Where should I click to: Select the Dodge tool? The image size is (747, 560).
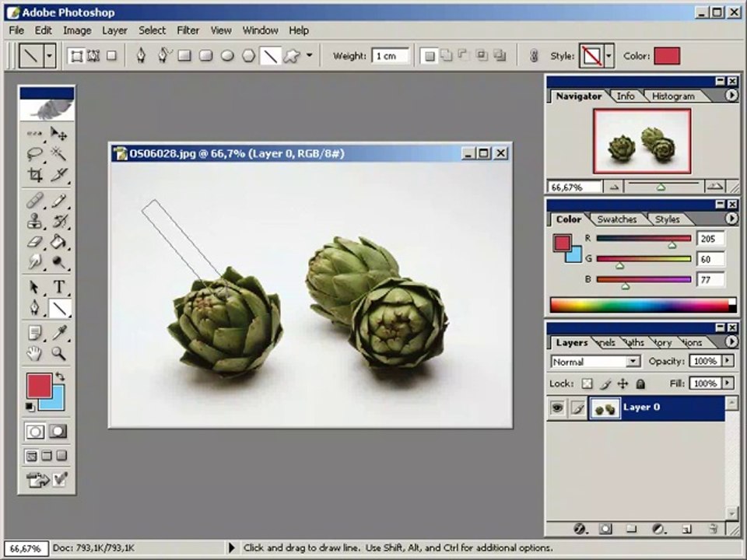(x=58, y=261)
